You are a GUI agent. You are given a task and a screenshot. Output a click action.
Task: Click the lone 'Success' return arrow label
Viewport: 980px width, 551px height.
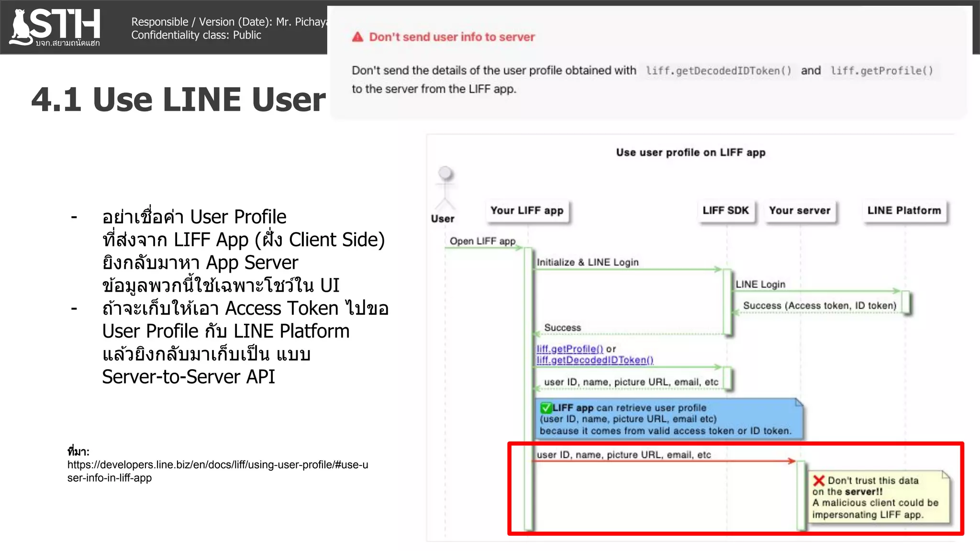563,328
